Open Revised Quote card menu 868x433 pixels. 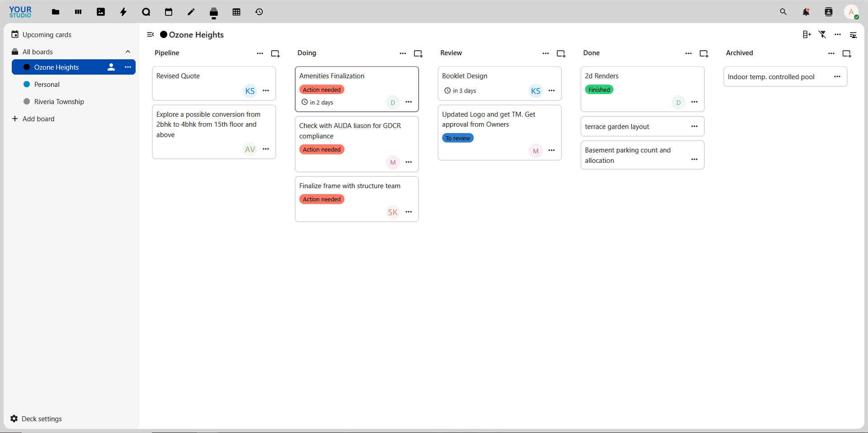[266, 91]
